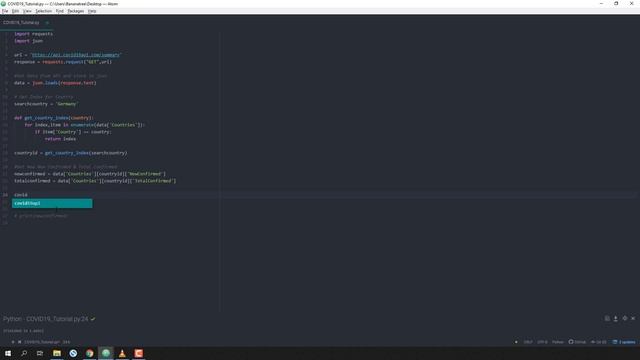Open File Explorer from the taskbar
The image size is (640, 360).
pos(57,353)
